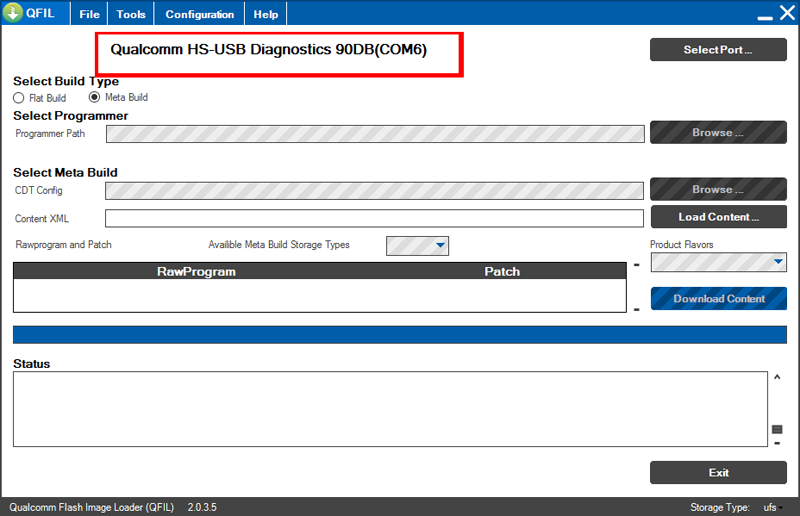
Task: Open the Help menu
Action: (x=266, y=14)
